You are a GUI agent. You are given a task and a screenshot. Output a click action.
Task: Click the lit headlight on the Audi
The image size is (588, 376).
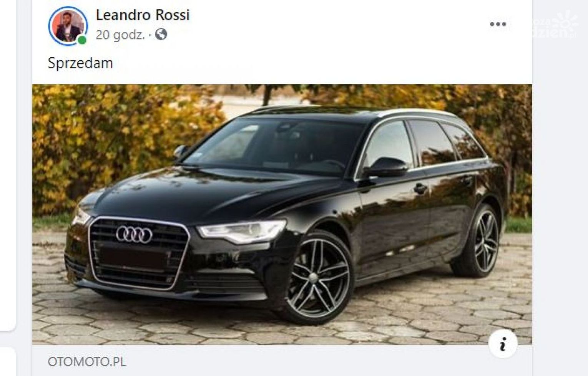coord(241,231)
